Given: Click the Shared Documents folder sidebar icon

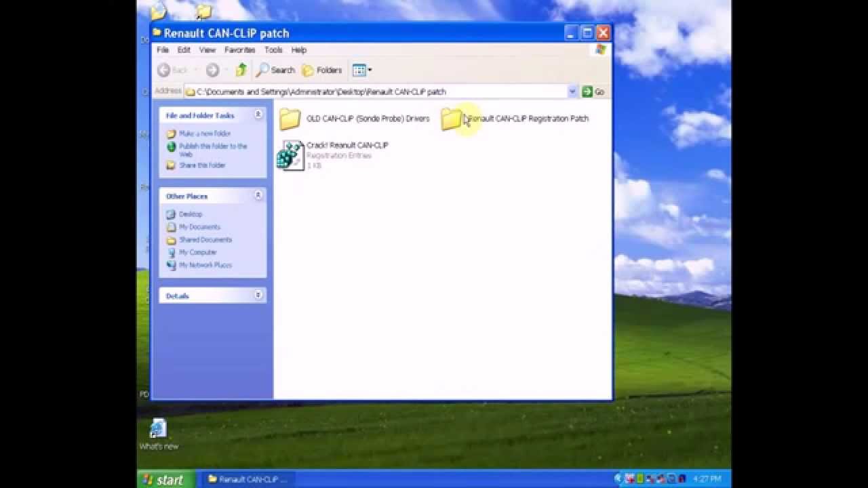Looking at the screenshot, I should tap(172, 240).
